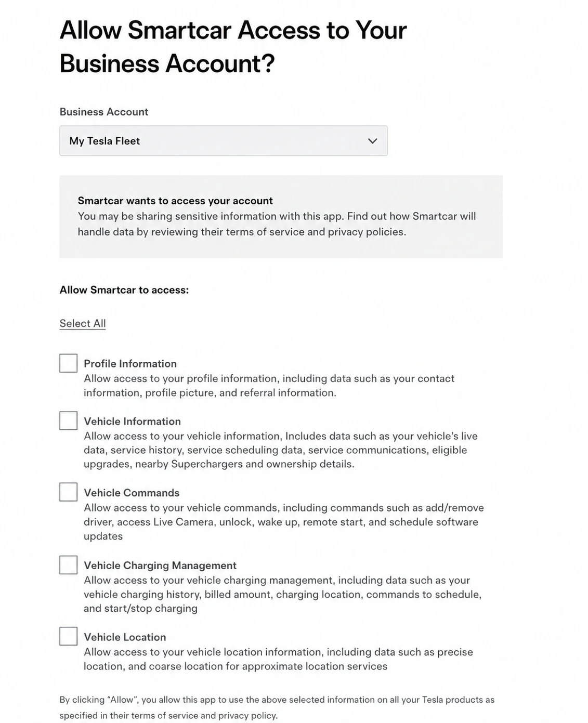Click the page heading about Smartcar access
The width and height of the screenshot is (588, 723).
point(233,47)
